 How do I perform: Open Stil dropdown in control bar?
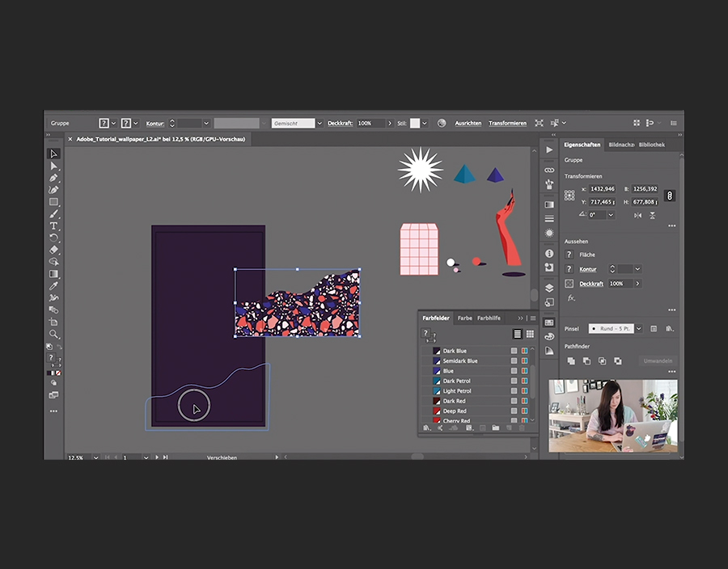click(425, 124)
